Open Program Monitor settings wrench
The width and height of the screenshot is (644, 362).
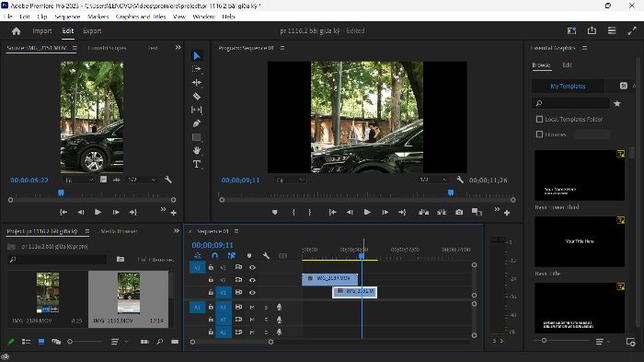pyautogui.click(x=460, y=180)
